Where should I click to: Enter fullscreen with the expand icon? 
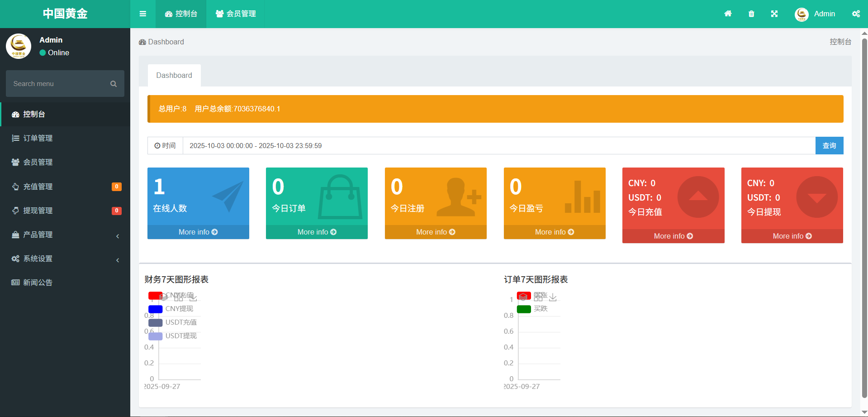(774, 14)
